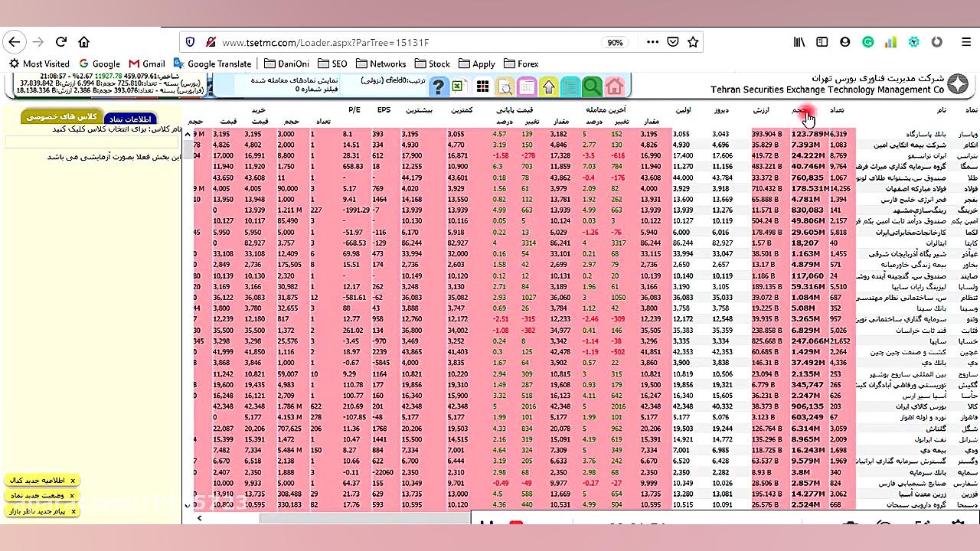This screenshot has width=980, height=551.
Task: Sort table by the 'اولین' column header
Action: (683, 110)
